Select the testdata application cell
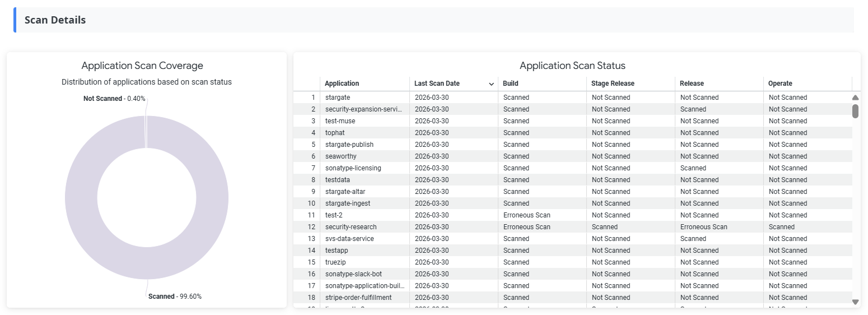The width and height of the screenshot is (868, 315). coord(365,180)
